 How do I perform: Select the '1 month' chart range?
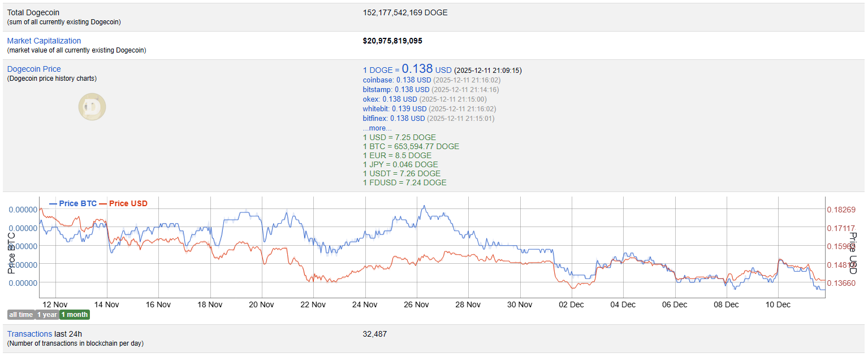74,315
